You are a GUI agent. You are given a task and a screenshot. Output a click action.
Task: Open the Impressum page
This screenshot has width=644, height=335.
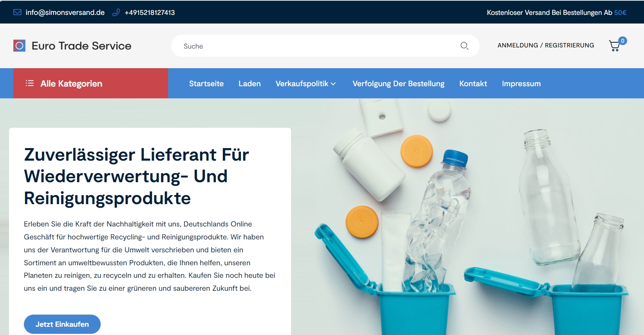521,84
